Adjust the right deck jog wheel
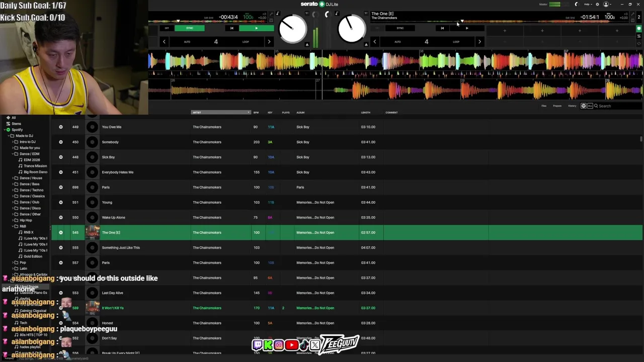The height and width of the screenshot is (362, 644). tap(352, 29)
